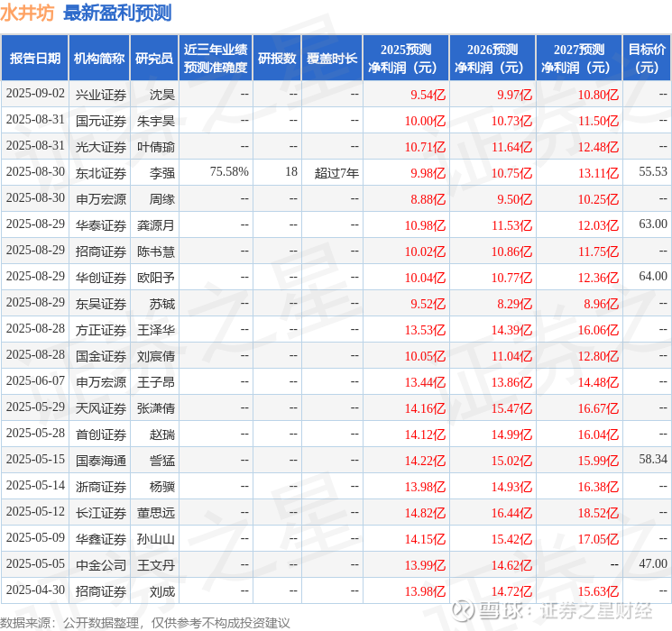This screenshot has height=631, width=672.
Task: Select the 国金证券 institution cell
Action: 101,356
